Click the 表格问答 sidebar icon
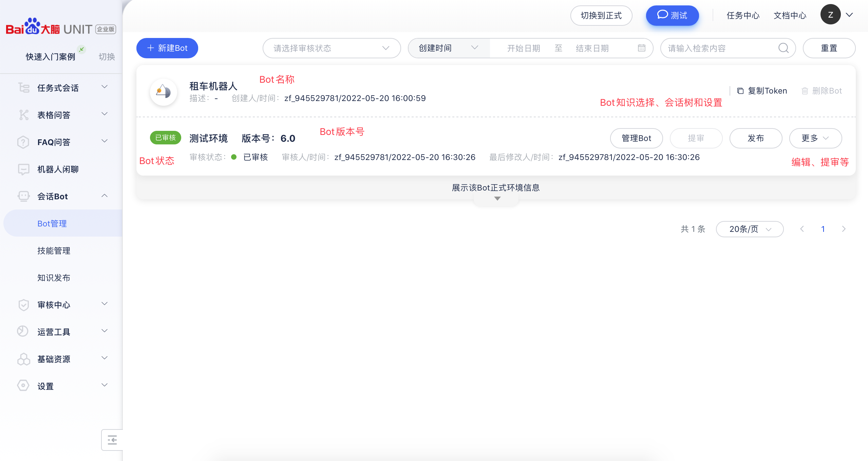868x461 pixels. [x=24, y=115]
